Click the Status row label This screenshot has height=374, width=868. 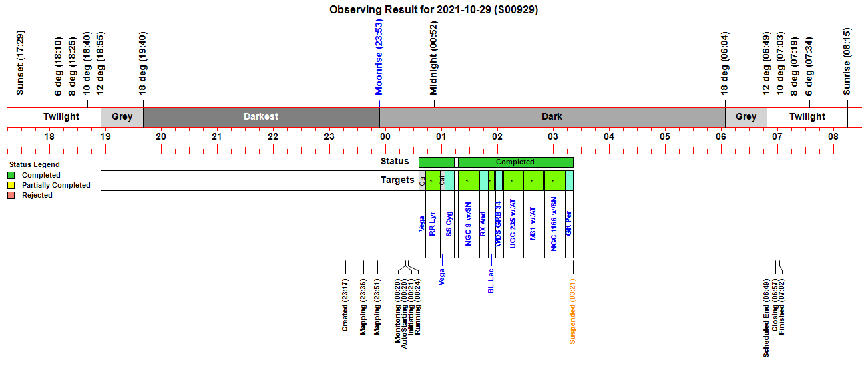pos(395,161)
